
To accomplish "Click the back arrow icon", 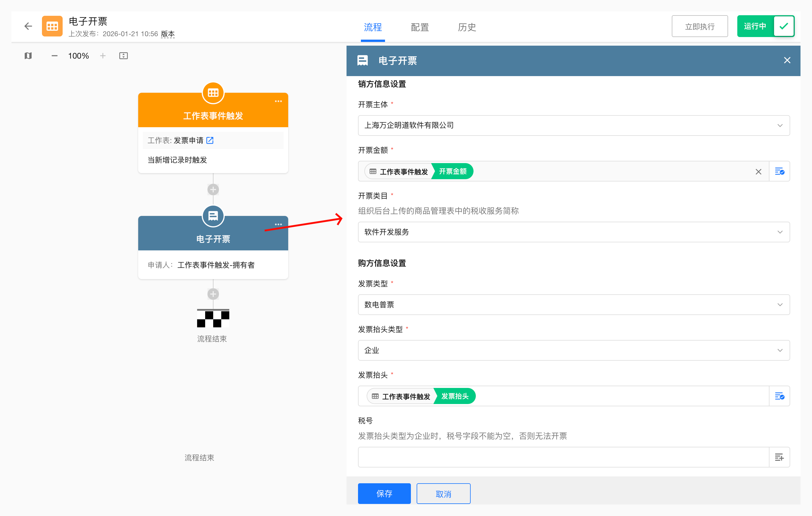I will tap(28, 26).
